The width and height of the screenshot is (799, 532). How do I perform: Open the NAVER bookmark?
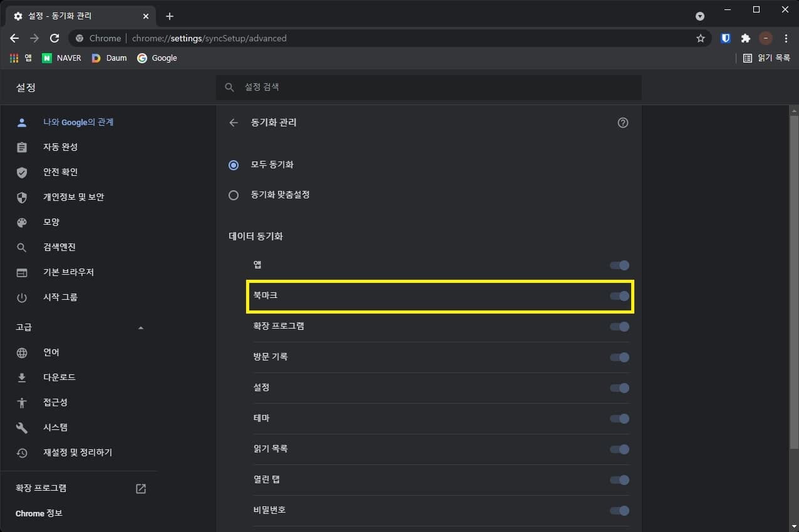[61, 58]
